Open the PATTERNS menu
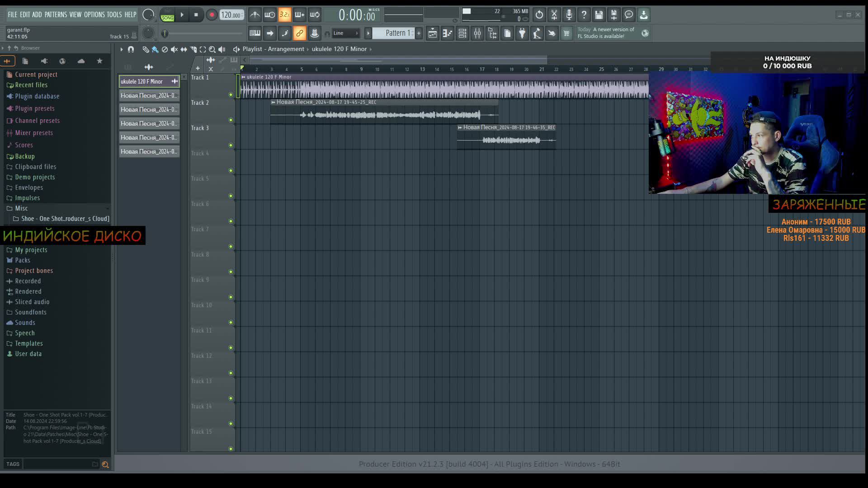868x488 pixels. 56,14
